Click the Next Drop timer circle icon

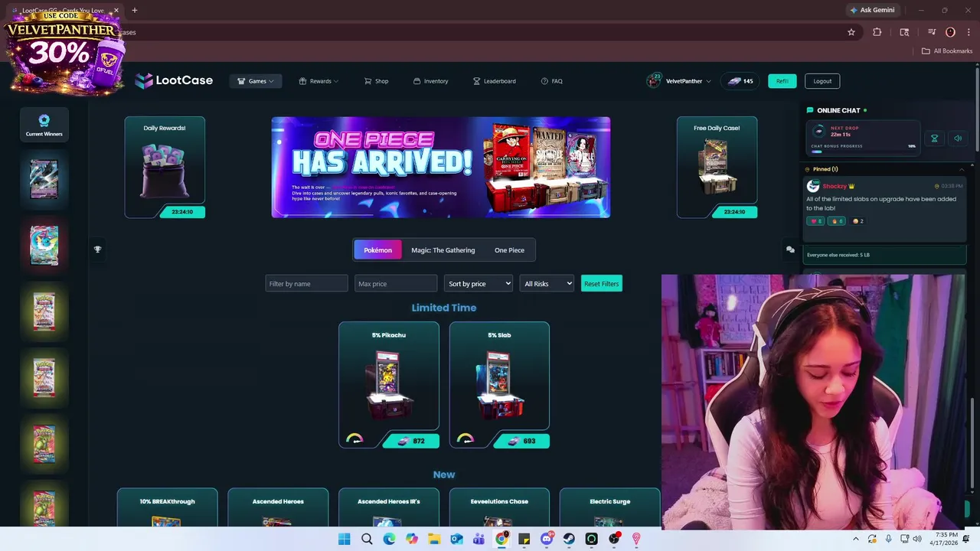(x=818, y=131)
